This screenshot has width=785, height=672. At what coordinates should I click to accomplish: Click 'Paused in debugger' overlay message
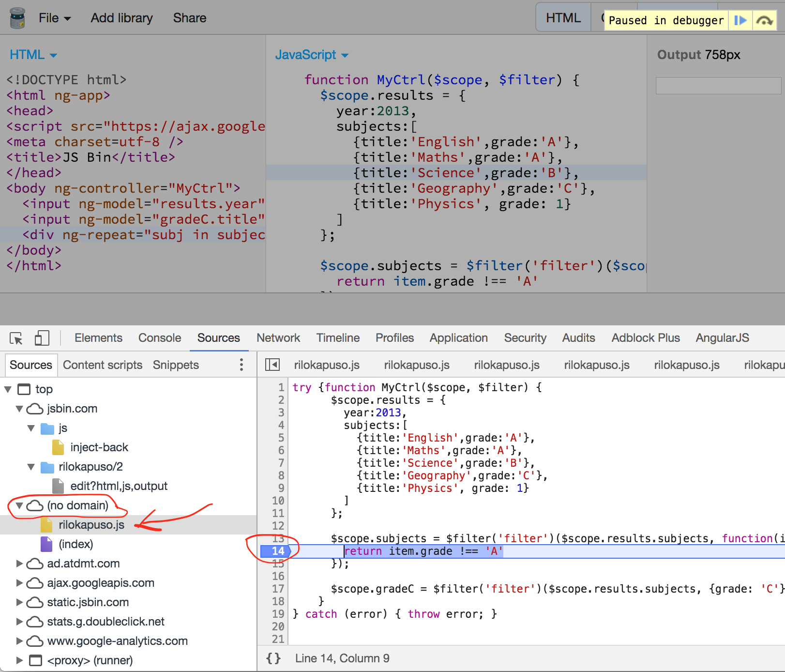(x=666, y=20)
